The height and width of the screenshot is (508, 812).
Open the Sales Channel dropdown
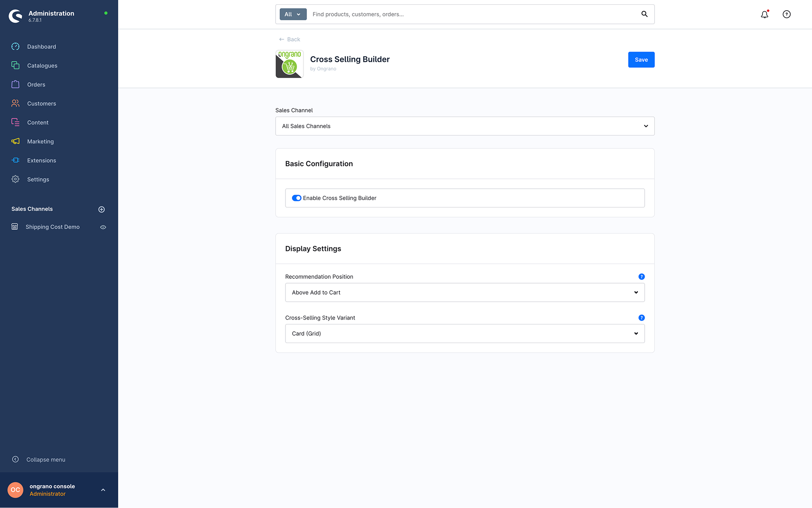point(465,126)
